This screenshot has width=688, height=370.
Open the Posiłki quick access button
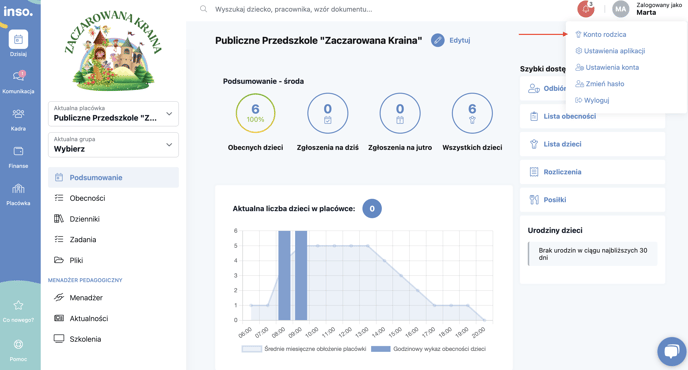point(592,200)
